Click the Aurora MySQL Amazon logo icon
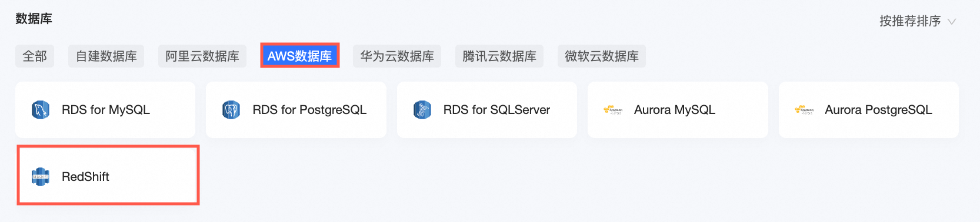Screen dimensions: 980x222 tap(613, 110)
